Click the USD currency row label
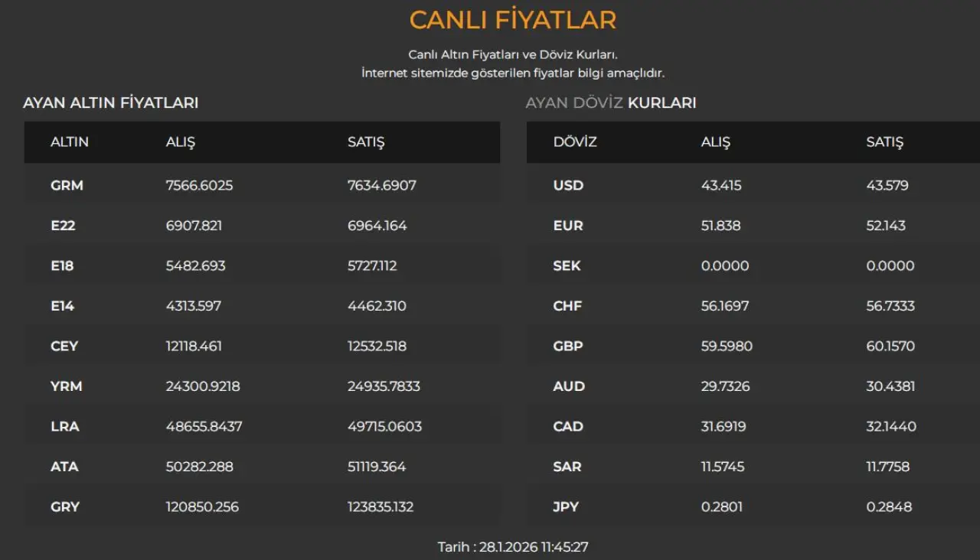Viewport: 980px width, 560px height. pyautogui.click(x=568, y=186)
